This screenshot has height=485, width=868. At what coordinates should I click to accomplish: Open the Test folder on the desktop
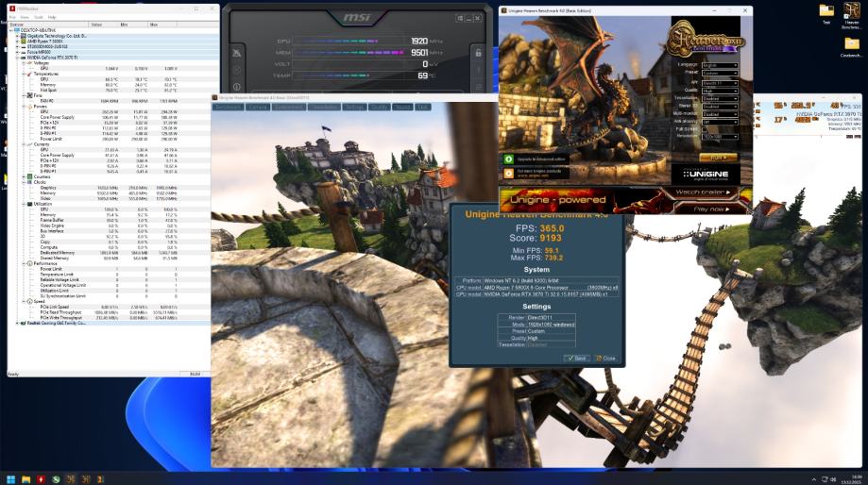point(826,13)
